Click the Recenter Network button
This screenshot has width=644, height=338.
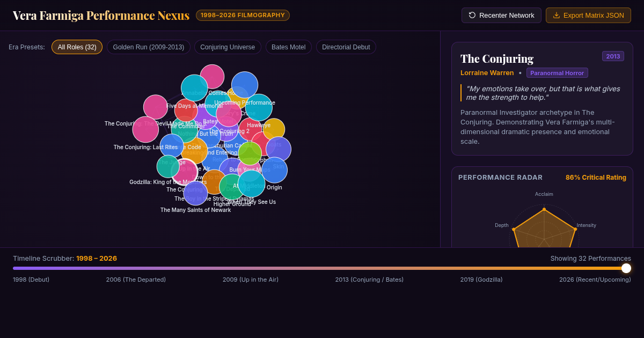pos(501,15)
